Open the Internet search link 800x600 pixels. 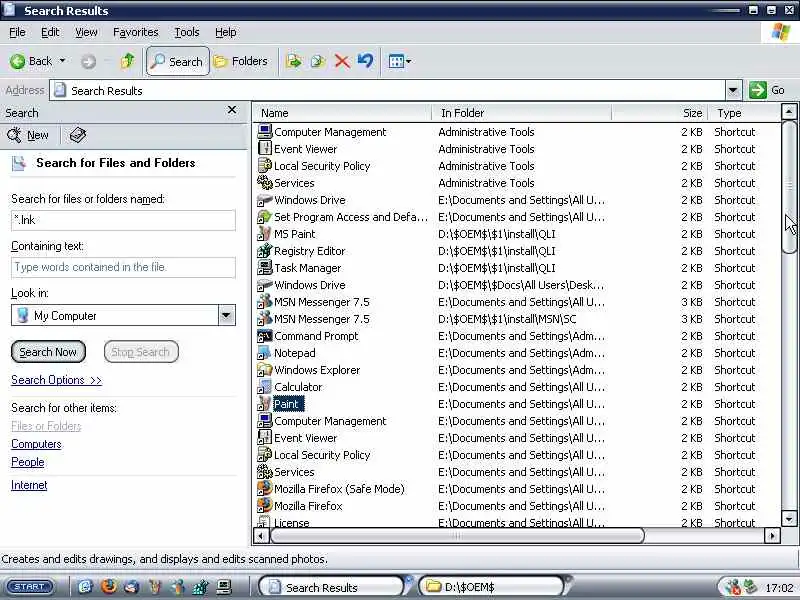pyautogui.click(x=29, y=485)
